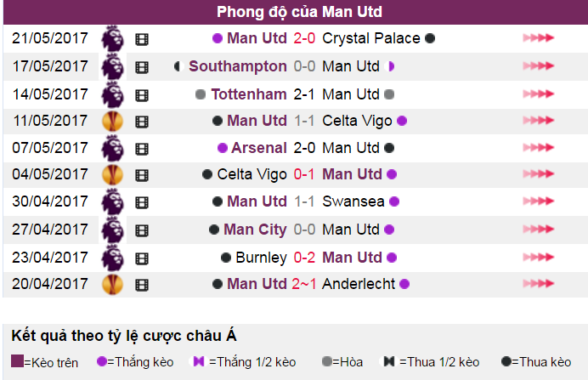Click Europa League logo on 20/04/2017 row
Image resolution: width=588 pixels, height=380 pixels.
(x=112, y=284)
